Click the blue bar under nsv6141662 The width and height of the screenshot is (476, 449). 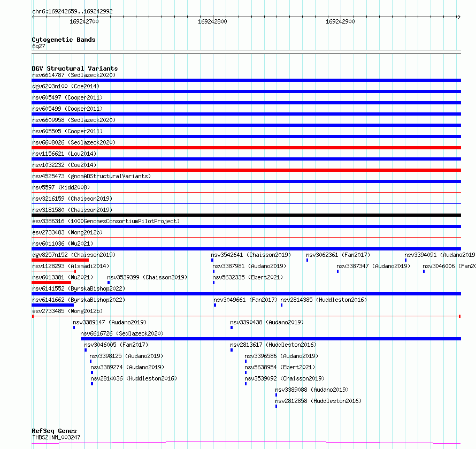pos(52,305)
